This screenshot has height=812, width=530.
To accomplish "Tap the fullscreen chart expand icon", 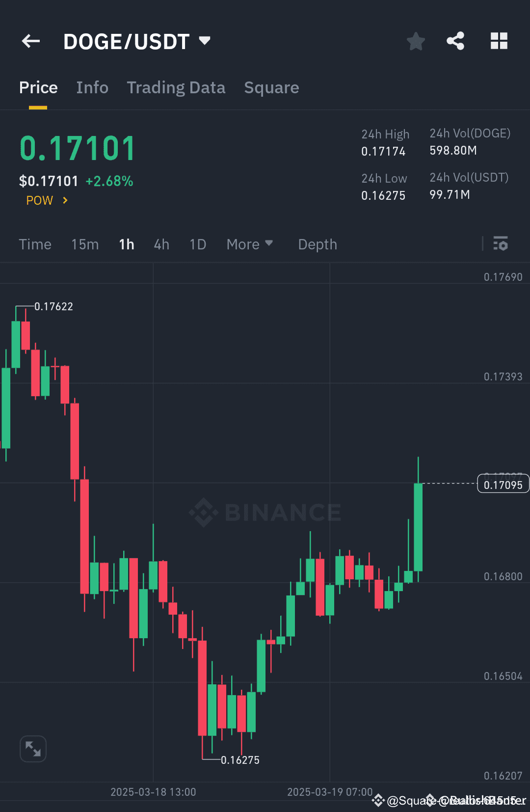I will [33, 749].
